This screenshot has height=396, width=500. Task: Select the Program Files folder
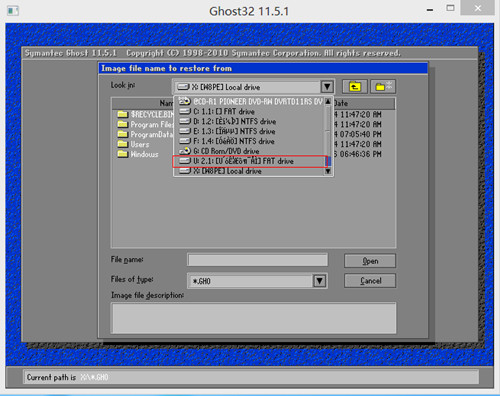coord(146,124)
